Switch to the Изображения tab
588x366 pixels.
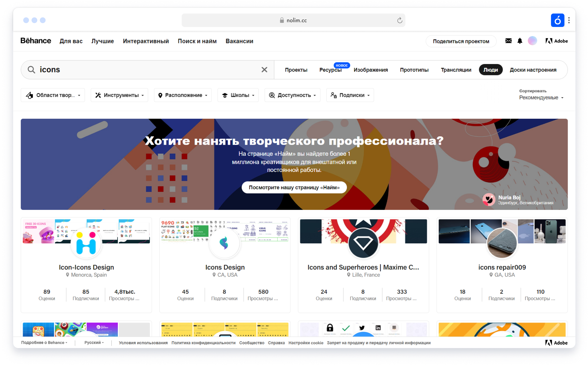coord(371,70)
